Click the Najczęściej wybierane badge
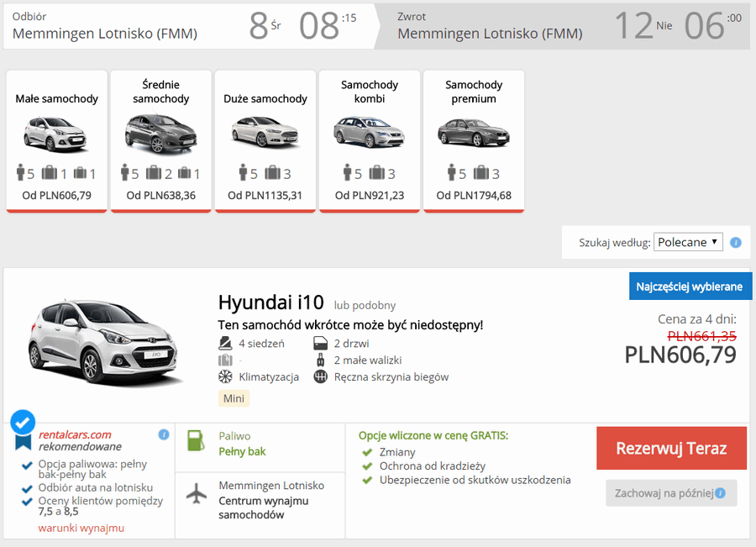 (x=690, y=287)
